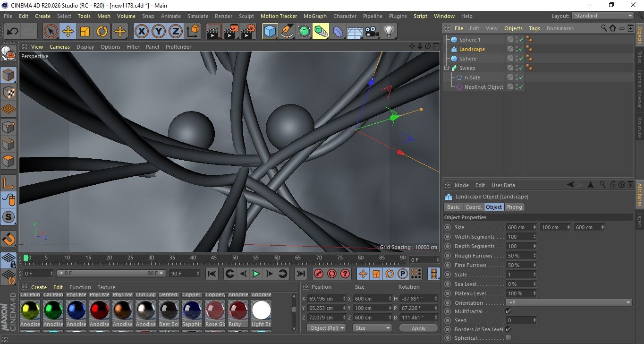Switch to the Phong tab
The width and height of the screenshot is (644, 344).
(x=514, y=207)
